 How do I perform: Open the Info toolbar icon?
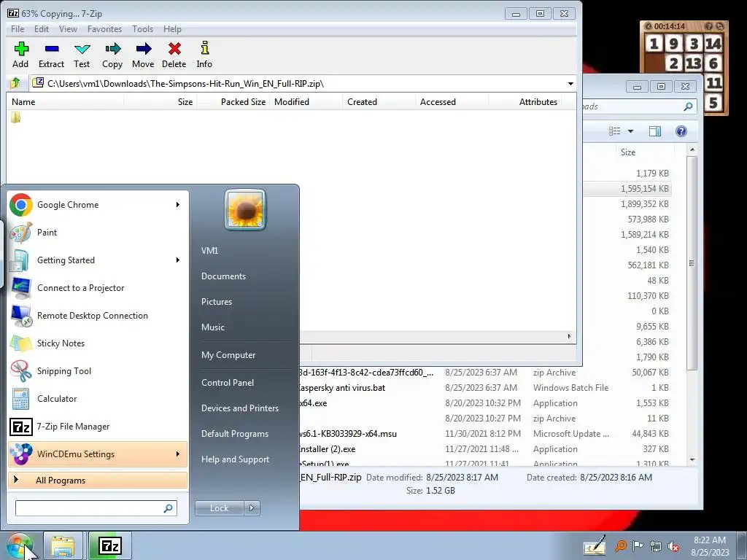tap(204, 55)
